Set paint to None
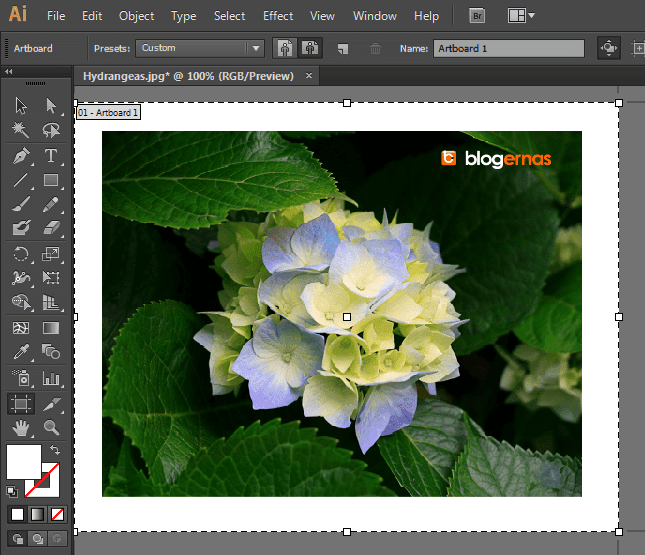Screen dimensions: 645x555 pos(57,514)
